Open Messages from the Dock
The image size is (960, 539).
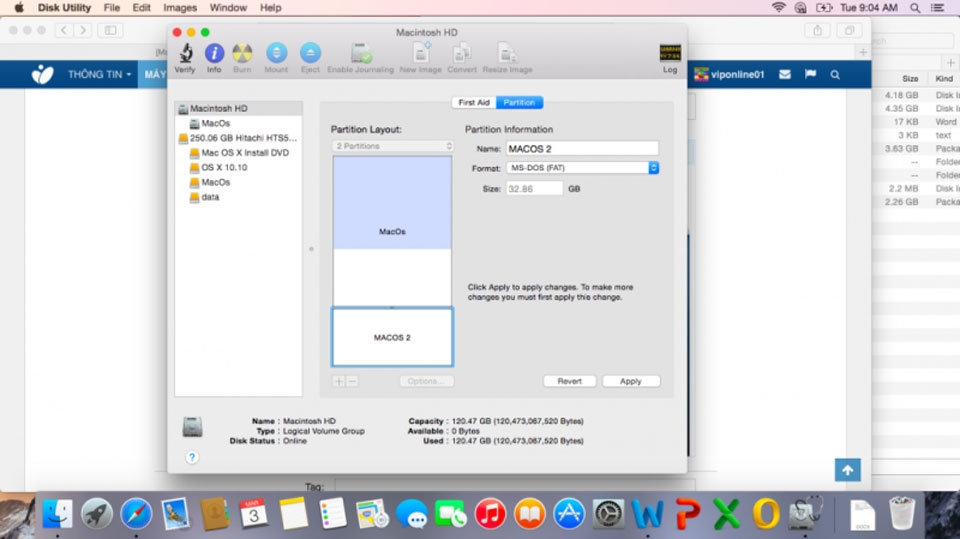pos(412,513)
